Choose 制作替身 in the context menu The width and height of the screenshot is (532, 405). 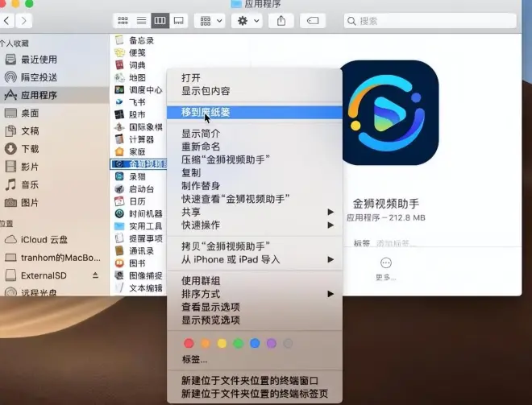click(255, 186)
